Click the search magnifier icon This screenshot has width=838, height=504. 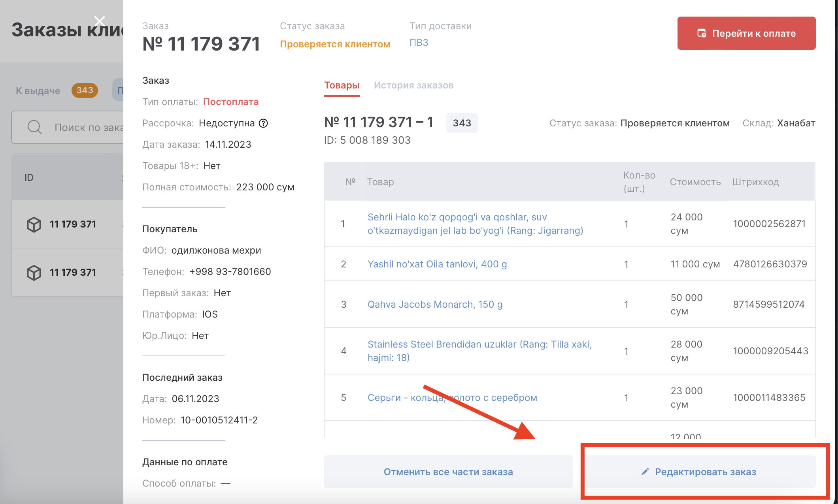34,127
